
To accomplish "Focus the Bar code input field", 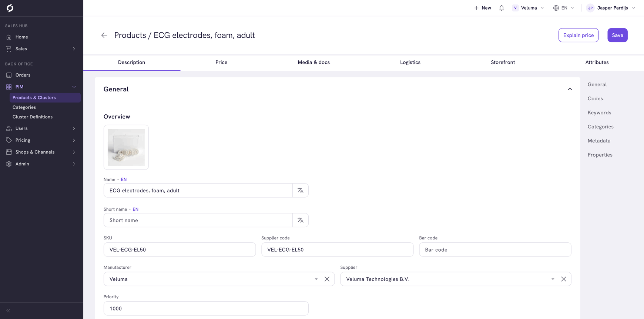I will [495, 250].
